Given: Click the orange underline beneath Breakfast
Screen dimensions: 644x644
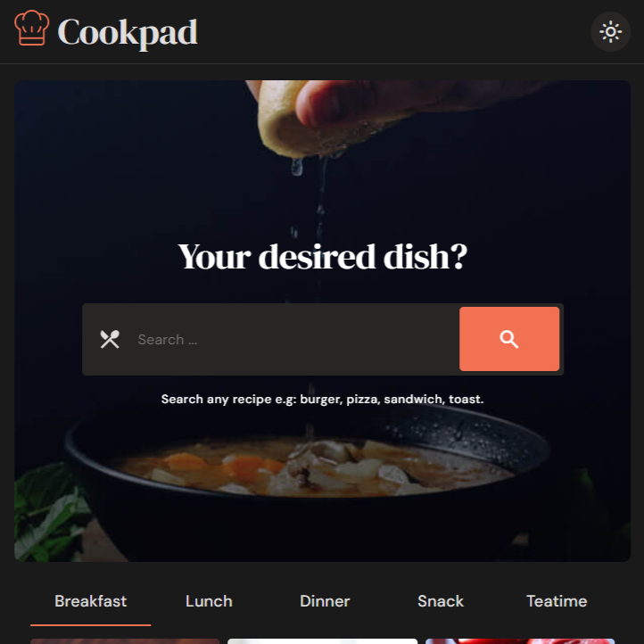Looking at the screenshot, I should [90, 625].
